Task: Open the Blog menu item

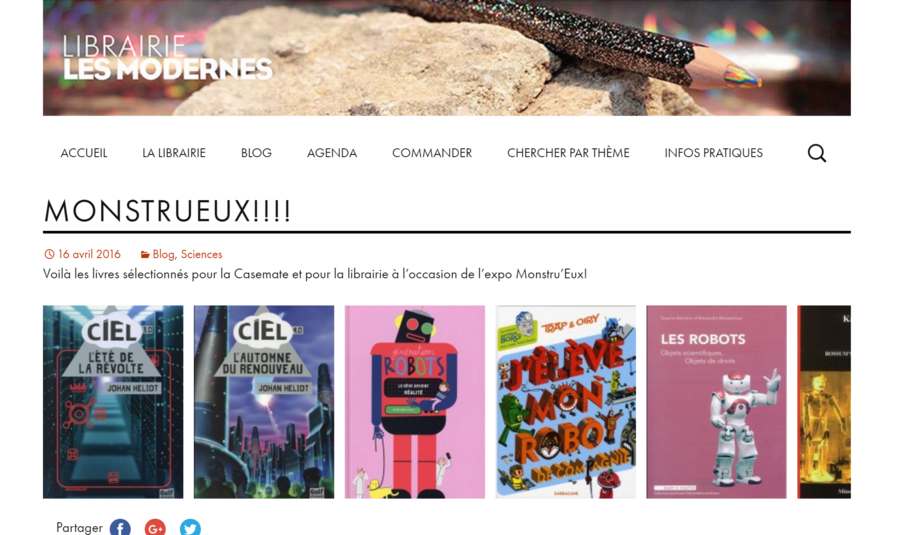Action: pos(256,153)
